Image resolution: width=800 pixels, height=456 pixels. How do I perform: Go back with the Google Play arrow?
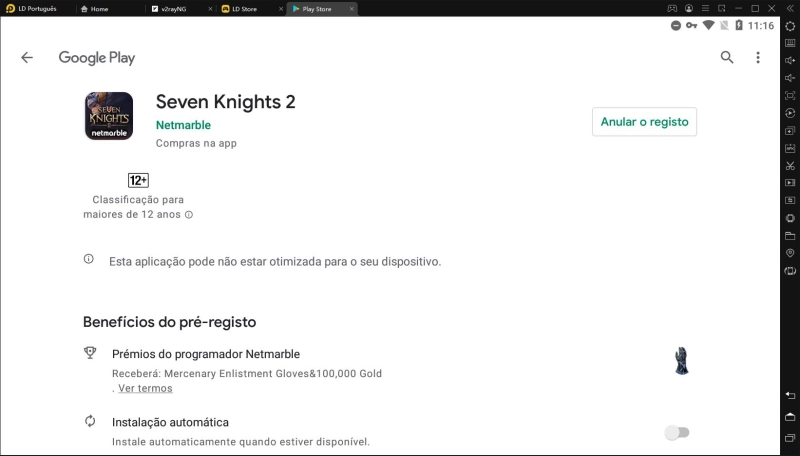pyautogui.click(x=27, y=58)
